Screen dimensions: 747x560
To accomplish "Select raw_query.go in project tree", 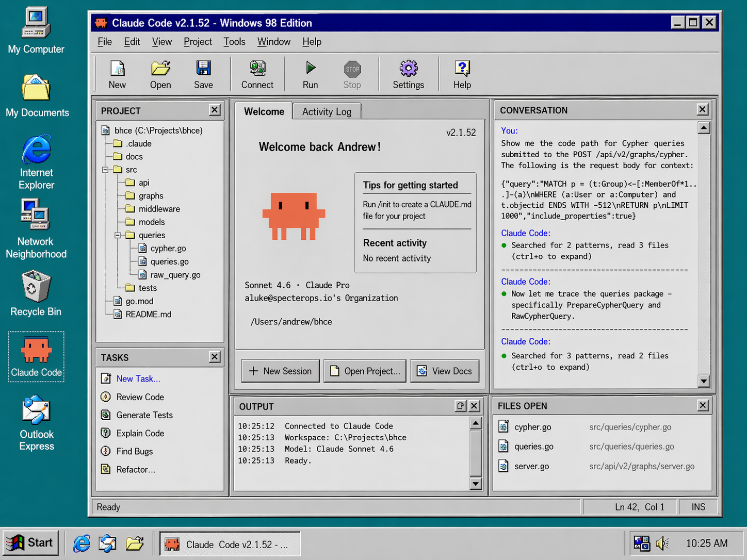I will point(175,275).
